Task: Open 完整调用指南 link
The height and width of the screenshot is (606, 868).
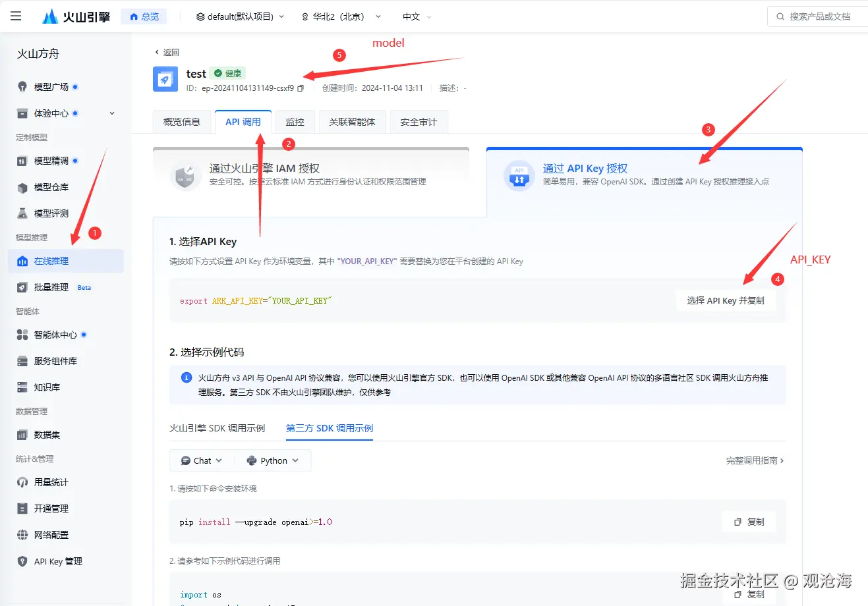Action: click(x=755, y=460)
